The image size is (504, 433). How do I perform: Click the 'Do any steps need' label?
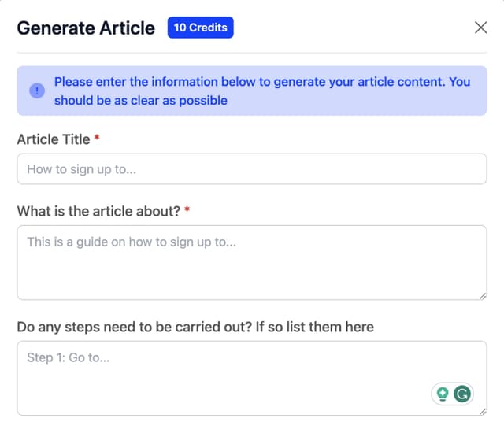coord(195,326)
